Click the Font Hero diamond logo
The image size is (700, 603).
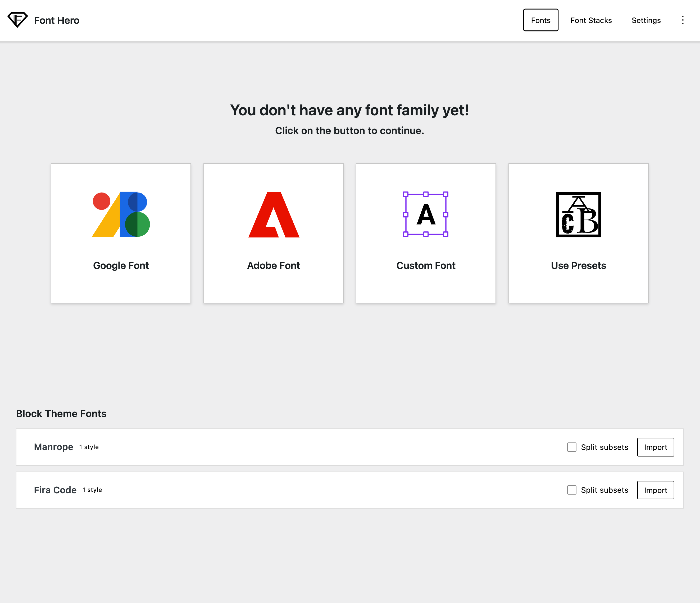17,20
